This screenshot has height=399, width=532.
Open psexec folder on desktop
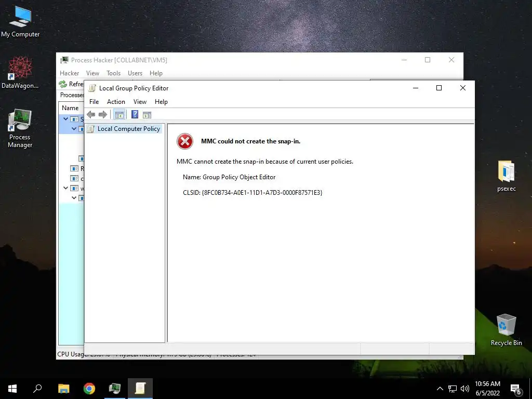pos(506,177)
